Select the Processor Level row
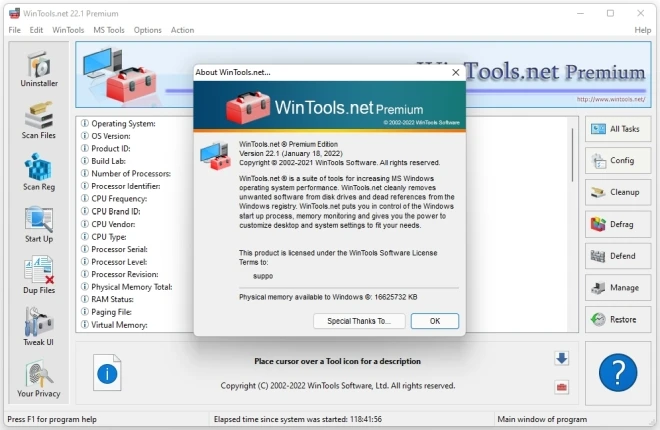Viewport: 660px width, 430px height. click(114, 262)
